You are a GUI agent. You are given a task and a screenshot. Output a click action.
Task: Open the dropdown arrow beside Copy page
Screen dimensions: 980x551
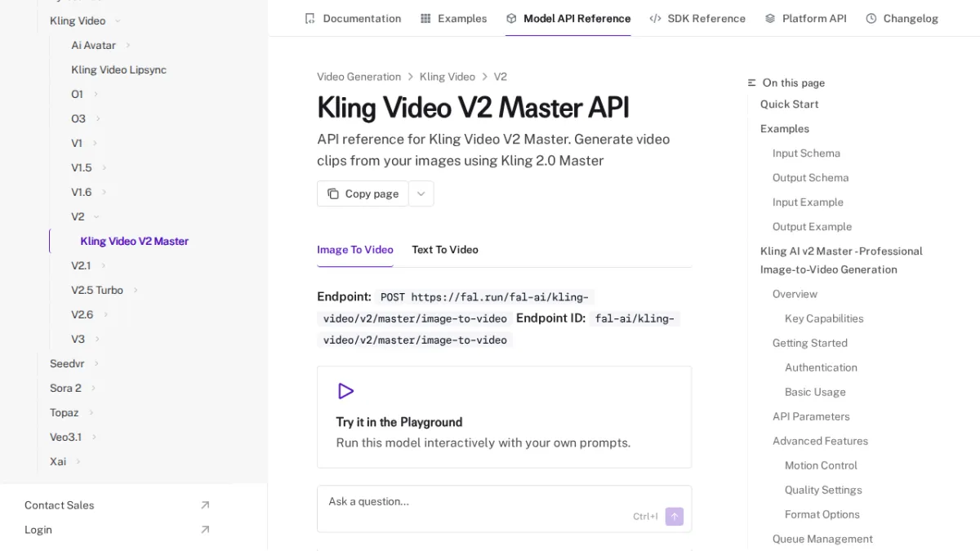pyautogui.click(x=421, y=193)
